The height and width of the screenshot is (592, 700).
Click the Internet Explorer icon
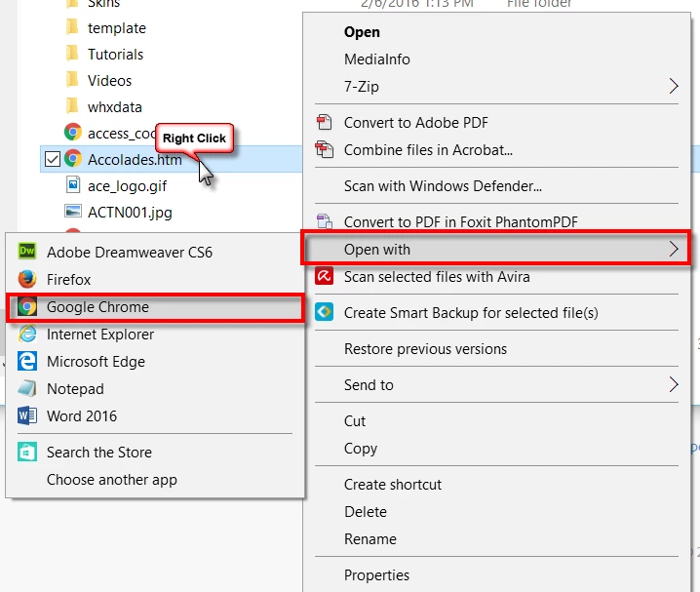tap(26, 334)
